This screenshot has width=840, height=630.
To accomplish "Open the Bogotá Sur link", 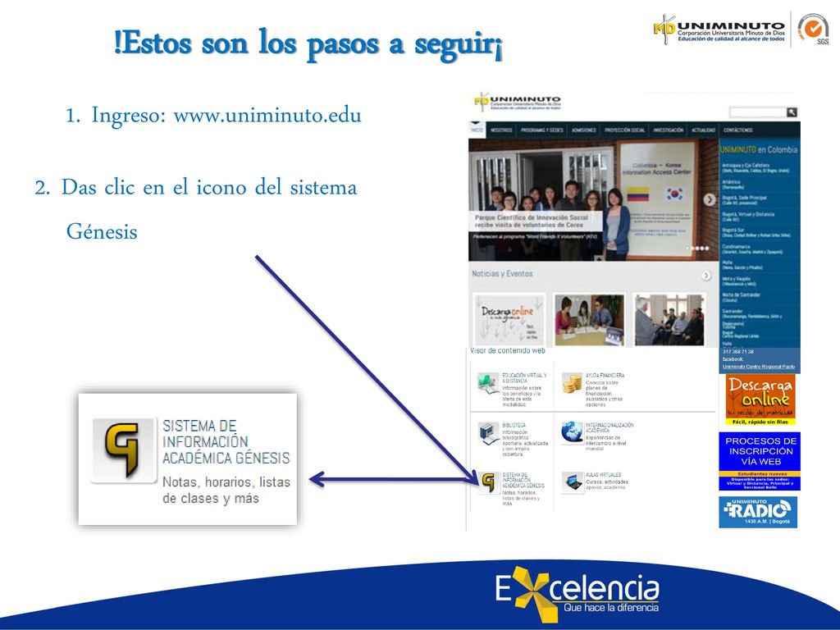I will (x=756, y=232).
